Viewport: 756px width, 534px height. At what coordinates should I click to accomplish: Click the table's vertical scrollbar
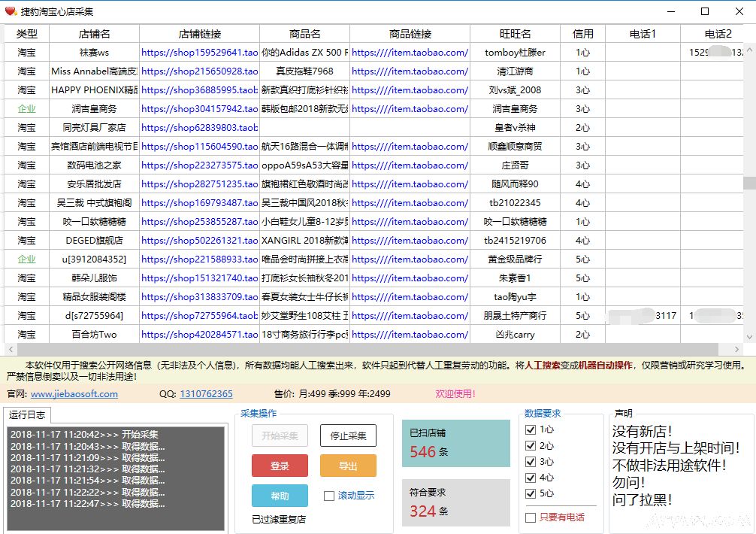pos(751,181)
